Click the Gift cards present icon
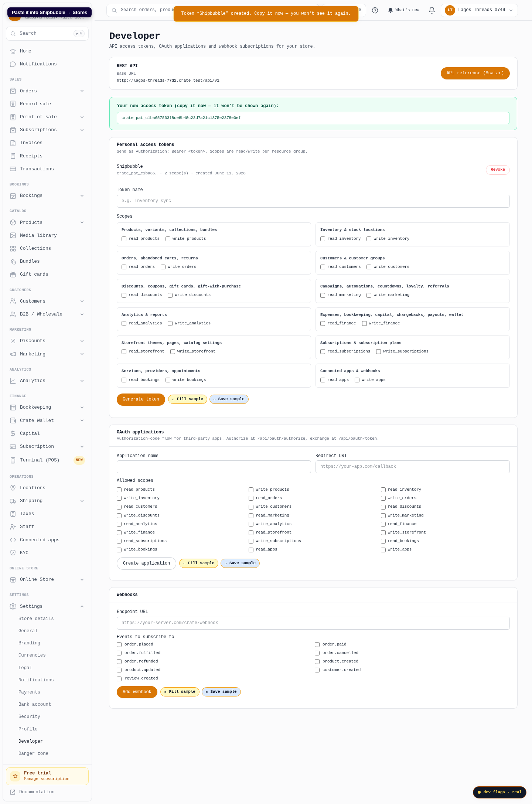This screenshot has height=804, width=532. 13,275
